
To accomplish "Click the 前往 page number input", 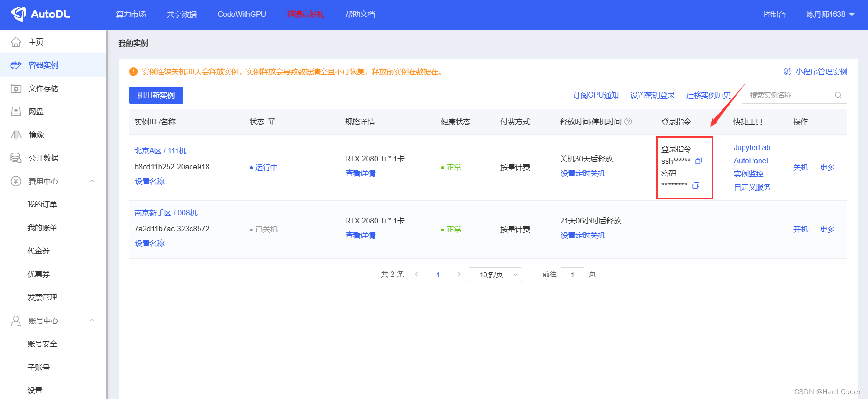I will (572, 275).
